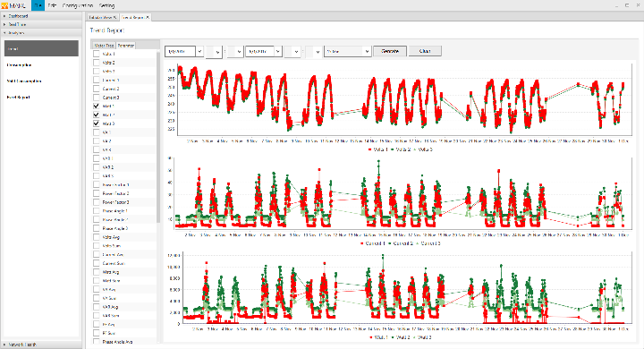
Task: Switch to the Meter Tree tab
Action: tap(104, 46)
